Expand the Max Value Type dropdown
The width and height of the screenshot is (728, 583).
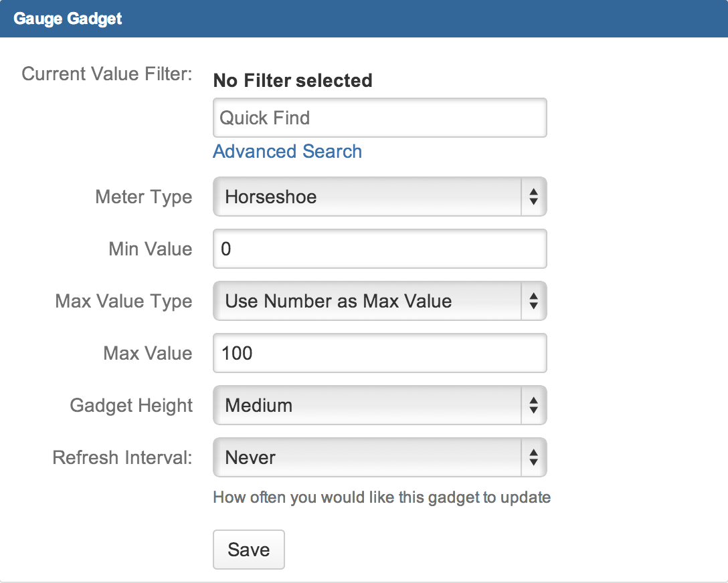[x=367, y=302]
